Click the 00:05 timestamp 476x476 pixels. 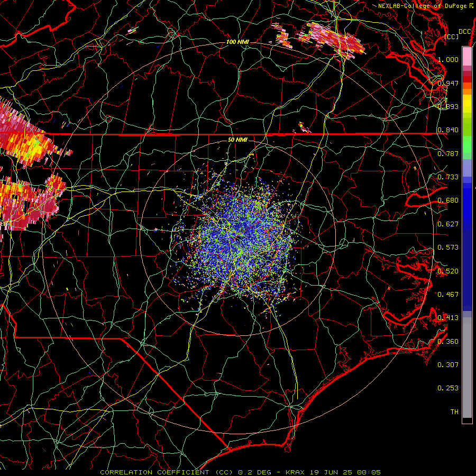point(369,472)
